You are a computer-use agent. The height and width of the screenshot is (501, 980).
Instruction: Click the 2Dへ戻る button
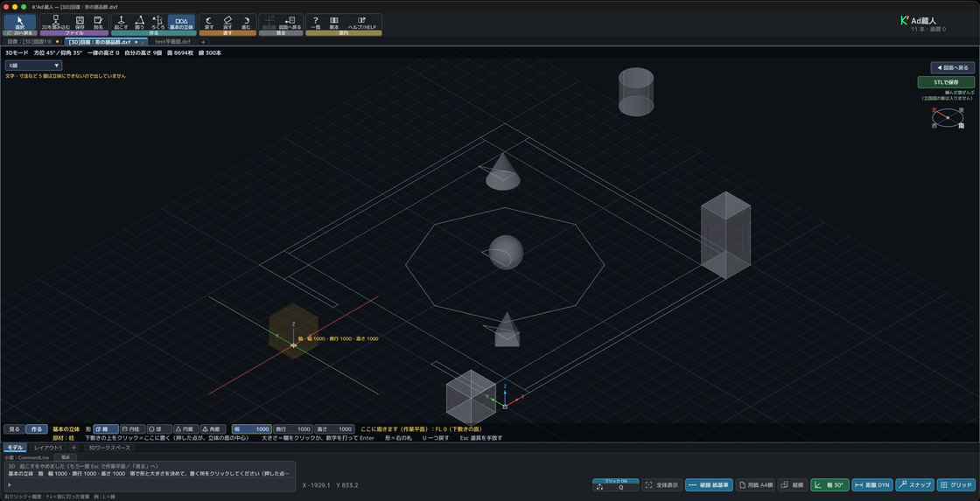coord(20,32)
